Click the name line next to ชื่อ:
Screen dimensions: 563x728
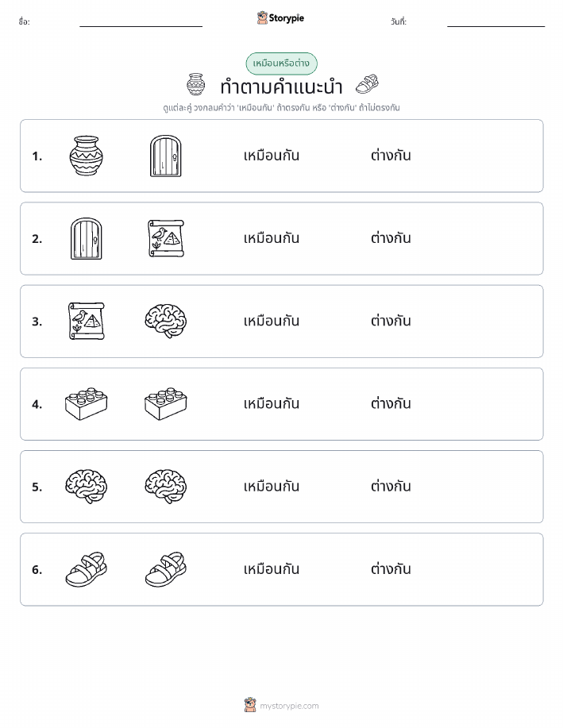(x=141, y=25)
